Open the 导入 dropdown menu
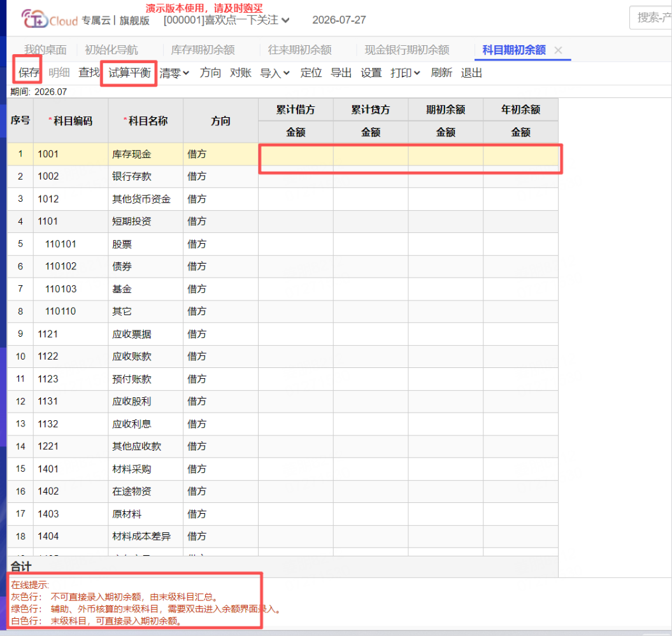This screenshot has height=636, width=672. pos(275,73)
